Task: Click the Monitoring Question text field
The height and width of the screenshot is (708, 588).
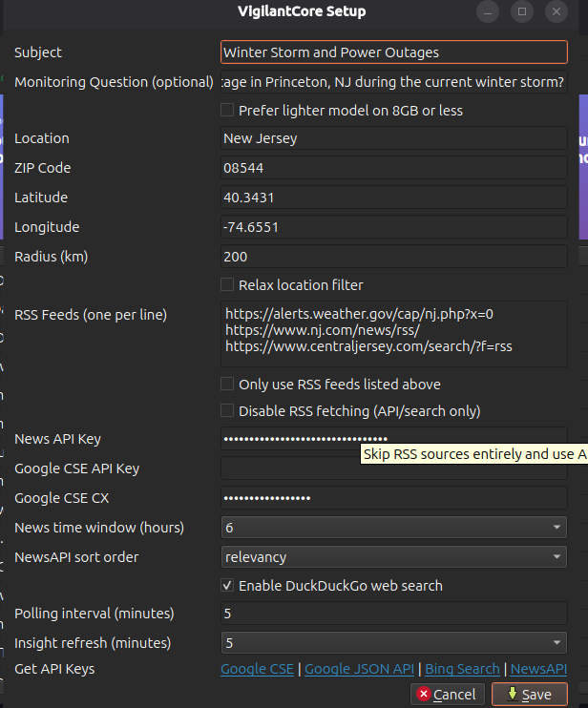Action: 394,82
